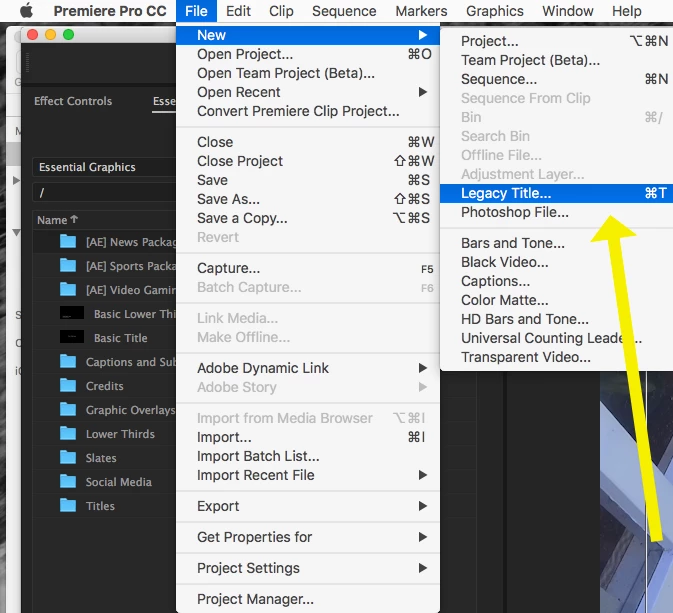
Task: Expand Import Recent File submenu arrow
Action: [423, 475]
